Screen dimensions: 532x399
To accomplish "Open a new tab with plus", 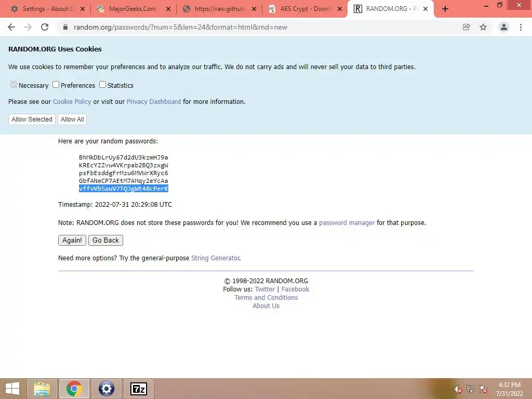I will point(445,9).
